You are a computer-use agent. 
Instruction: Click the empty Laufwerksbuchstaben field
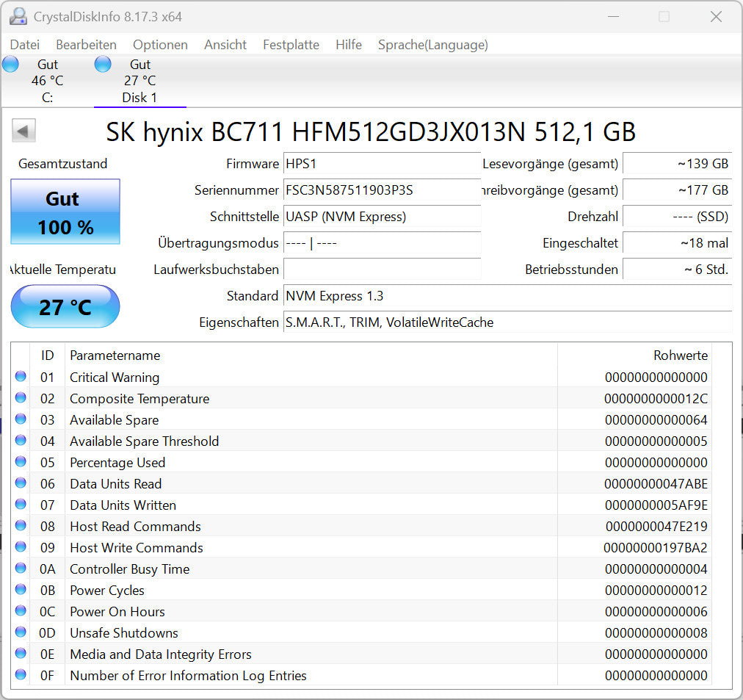[382, 270]
